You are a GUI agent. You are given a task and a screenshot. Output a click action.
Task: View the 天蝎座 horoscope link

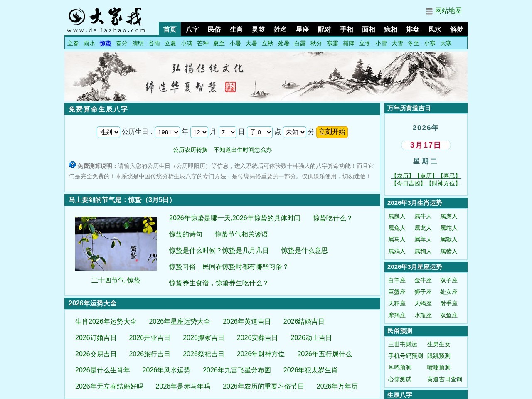point(423,303)
